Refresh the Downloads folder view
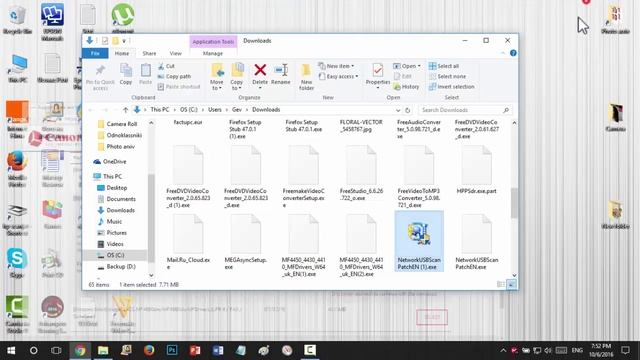This screenshot has width=640, height=360. (x=407, y=110)
